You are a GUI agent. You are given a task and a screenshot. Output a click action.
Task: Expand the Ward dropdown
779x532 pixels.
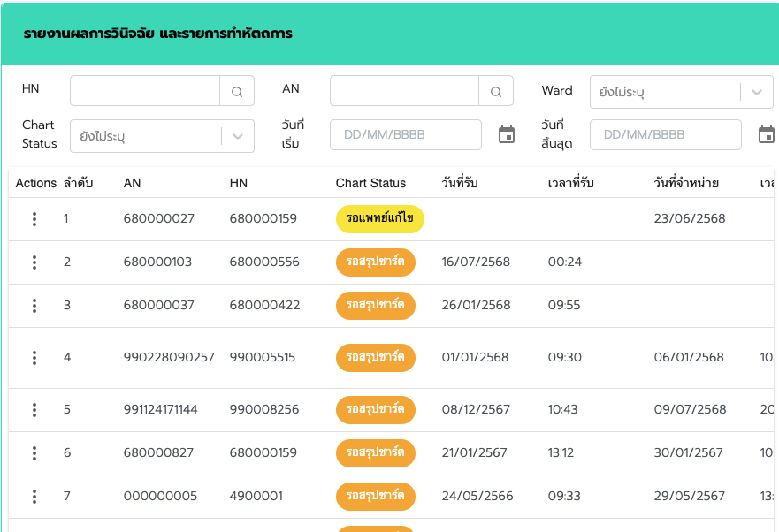click(756, 92)
